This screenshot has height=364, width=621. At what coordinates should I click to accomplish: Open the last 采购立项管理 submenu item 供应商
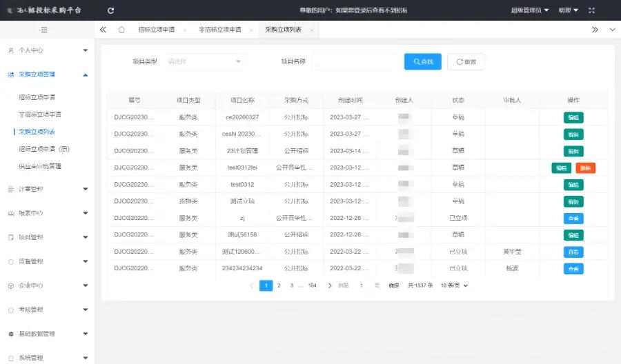(x=40, y=167)
